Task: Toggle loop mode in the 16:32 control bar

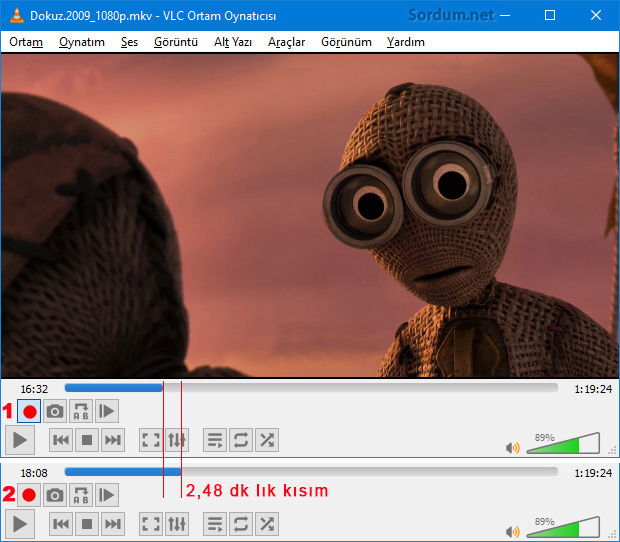Action: [x=241, y=440]
